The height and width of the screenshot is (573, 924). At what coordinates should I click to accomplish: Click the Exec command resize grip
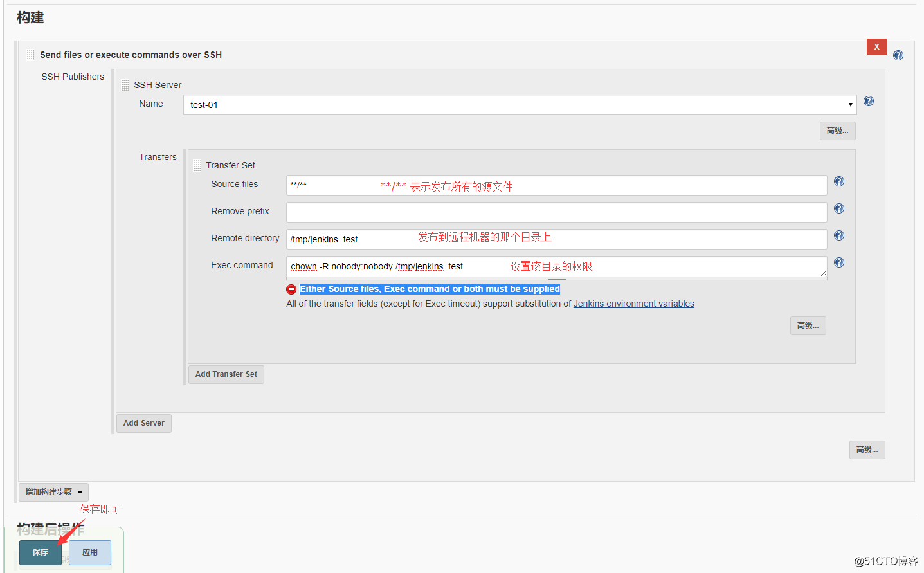pyautogui.click(x=823, y=274)
